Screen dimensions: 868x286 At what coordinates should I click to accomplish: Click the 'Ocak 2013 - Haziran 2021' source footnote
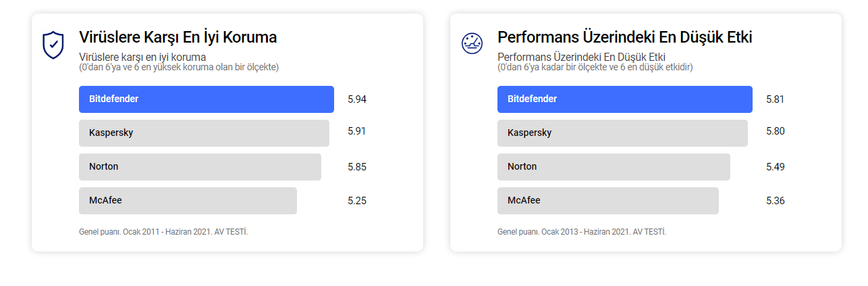coord(582,232)
